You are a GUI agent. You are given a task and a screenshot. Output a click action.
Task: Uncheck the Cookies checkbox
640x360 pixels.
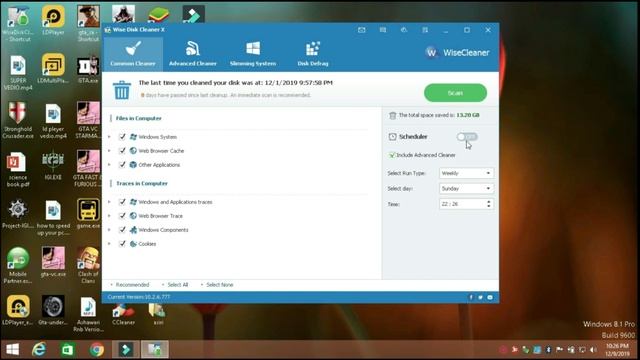tap(122, 243)
